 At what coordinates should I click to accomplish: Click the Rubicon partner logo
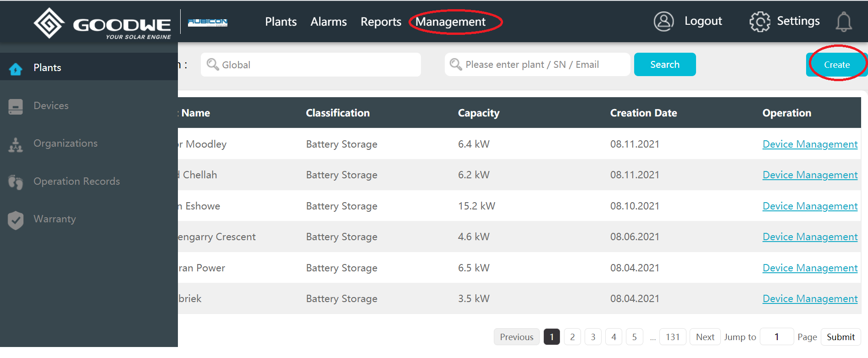pyautogui.click(x=207, y=22)
